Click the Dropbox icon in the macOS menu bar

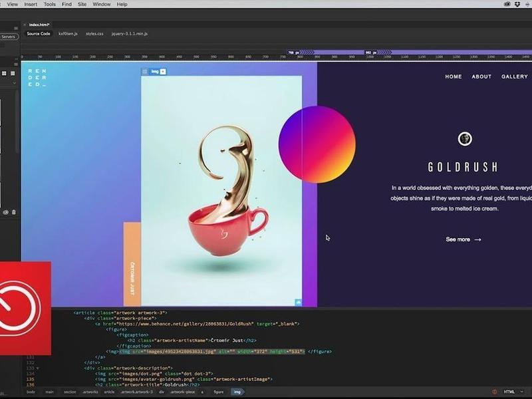[517, 4]
